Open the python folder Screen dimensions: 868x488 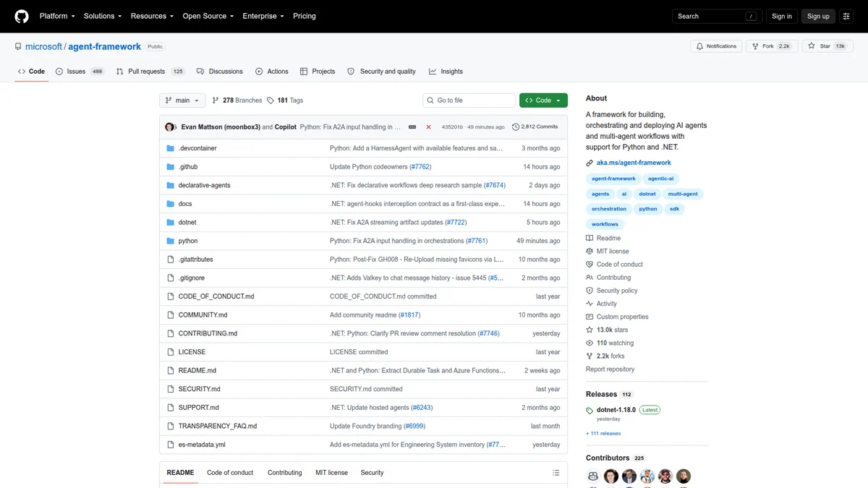pos(188,241)
